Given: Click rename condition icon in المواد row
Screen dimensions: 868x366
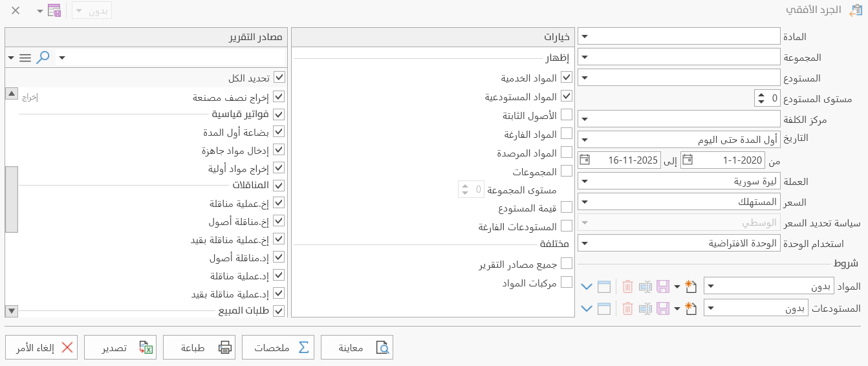Looking at the screenshot, I should [645, 286].
